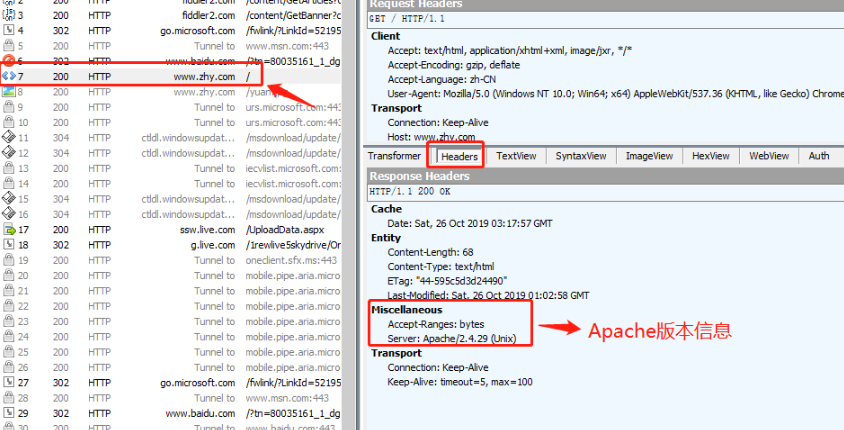Click the Cache header group

point(386,209)
